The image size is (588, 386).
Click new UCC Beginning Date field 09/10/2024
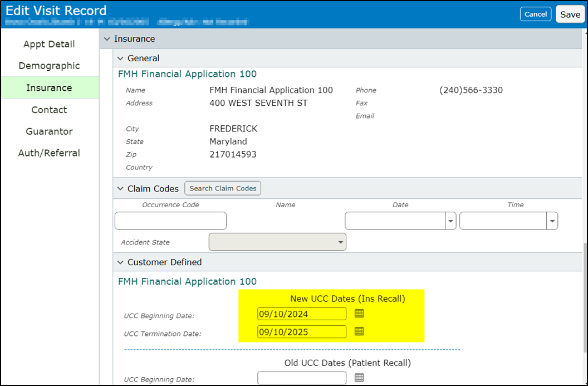coord(302,314)
